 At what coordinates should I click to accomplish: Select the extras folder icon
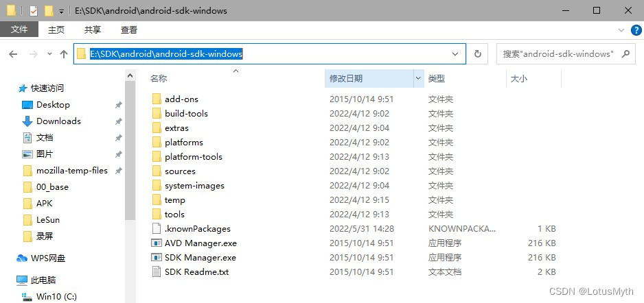point(157,128)
